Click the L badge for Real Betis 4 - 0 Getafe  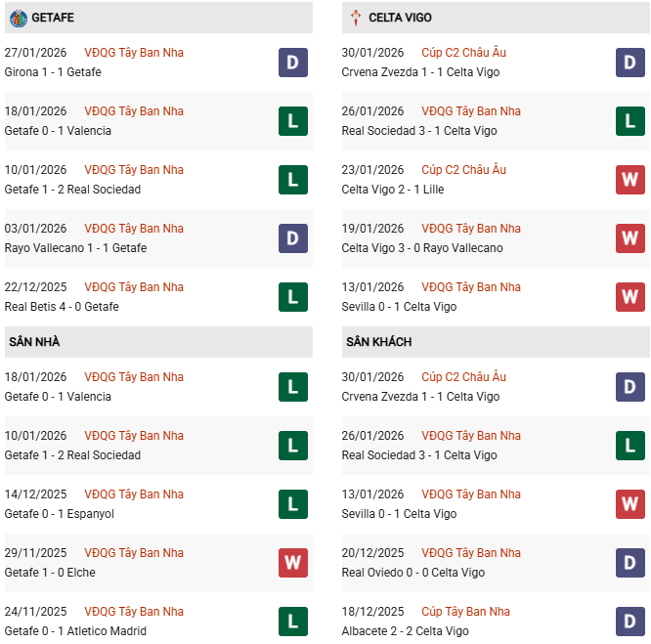pyautogui.click(x=292, y=297)
